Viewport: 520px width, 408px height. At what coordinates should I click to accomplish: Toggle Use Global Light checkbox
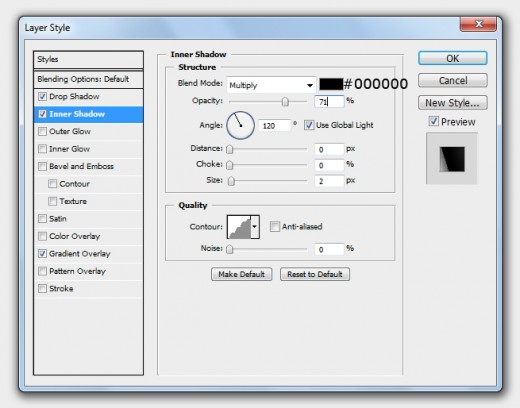(x=309, y=125)
